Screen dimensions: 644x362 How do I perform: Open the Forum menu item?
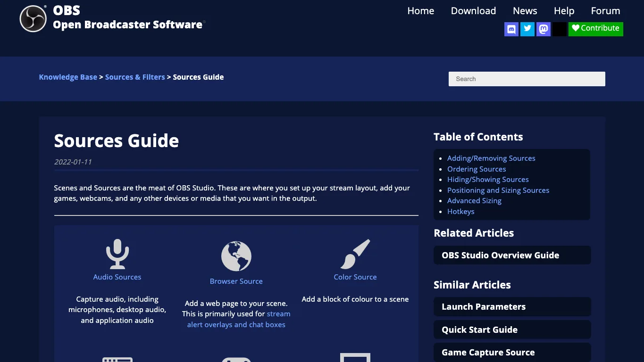(x=605, y=11)
